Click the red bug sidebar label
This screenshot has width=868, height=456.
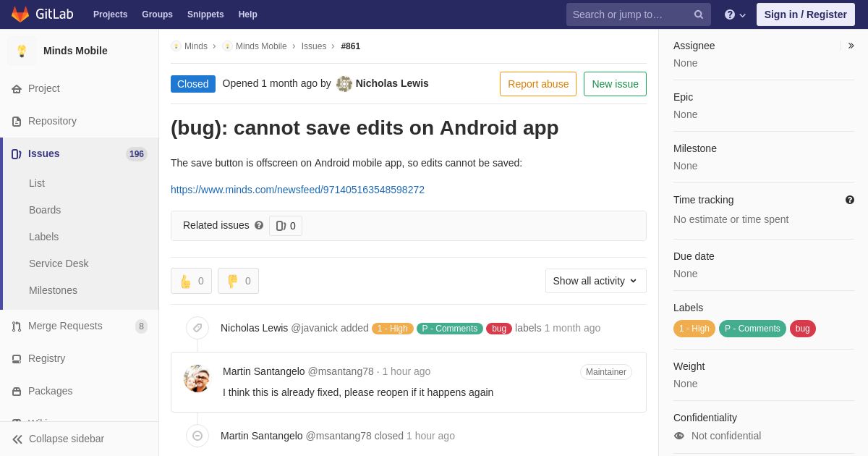pyautogui.click(x=803, y=329)
